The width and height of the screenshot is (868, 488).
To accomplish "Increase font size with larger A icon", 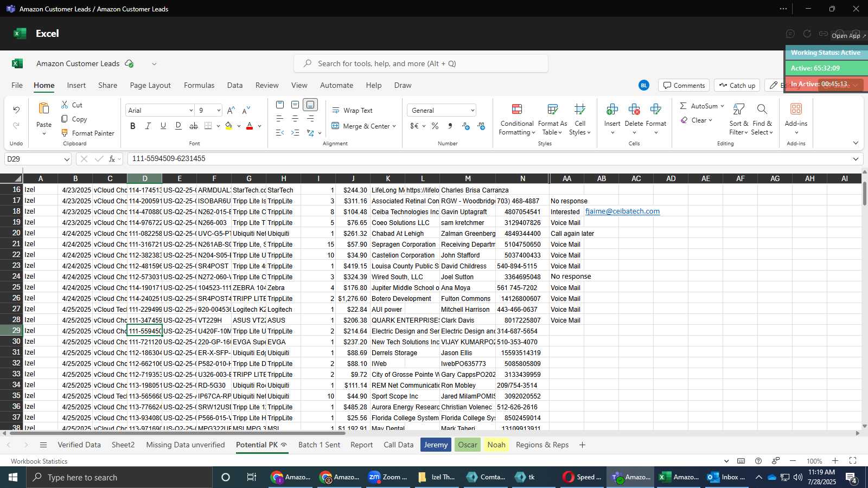I will pos(231,110).
